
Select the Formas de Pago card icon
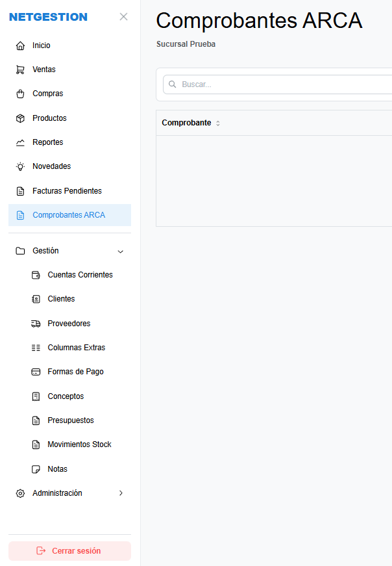click(36, 372)
